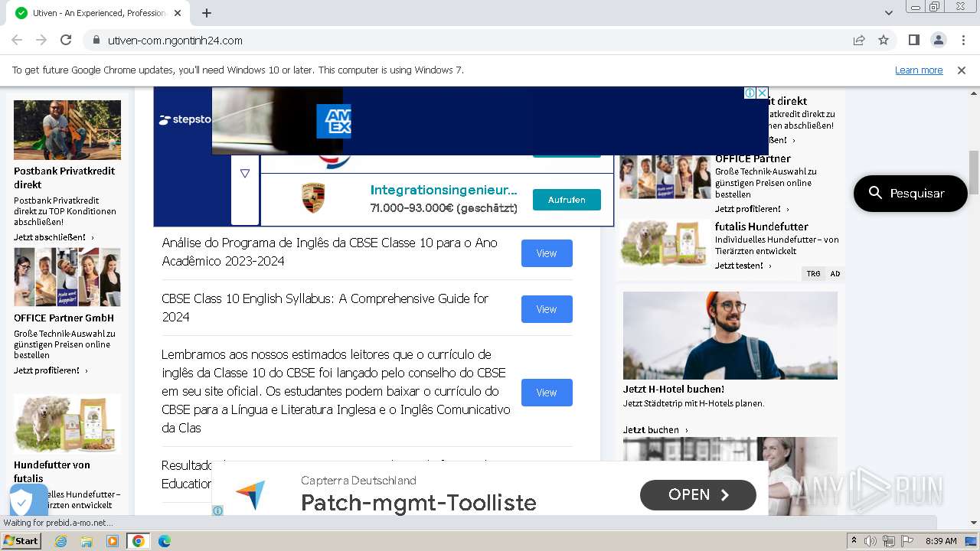Screen dimensions: 980x551
Task: Show hidden system tray icons
Action: point(854,541)
